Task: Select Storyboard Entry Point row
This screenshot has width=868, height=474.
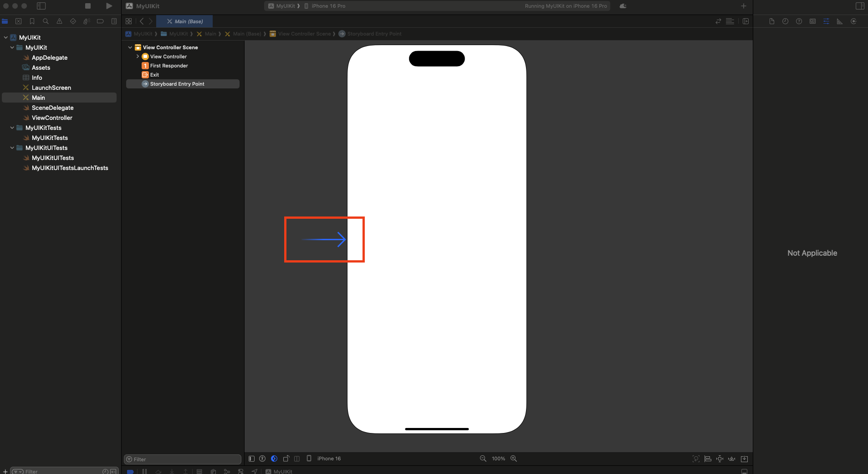Action: coord(183,84)
